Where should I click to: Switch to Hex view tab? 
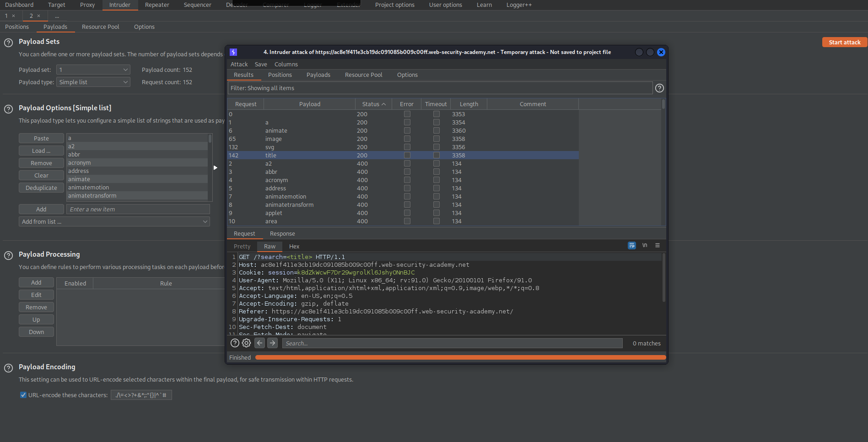[x=294, y=247]
